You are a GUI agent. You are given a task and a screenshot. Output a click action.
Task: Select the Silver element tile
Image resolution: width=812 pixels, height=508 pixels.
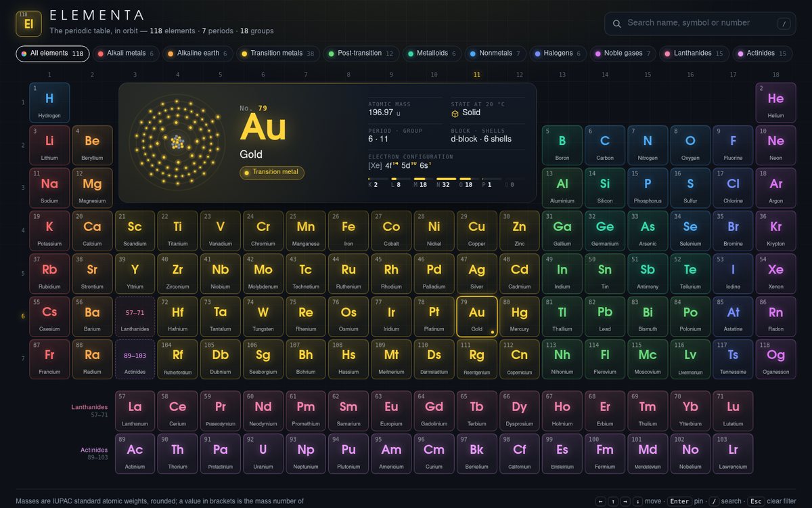[x=477, y=274]
